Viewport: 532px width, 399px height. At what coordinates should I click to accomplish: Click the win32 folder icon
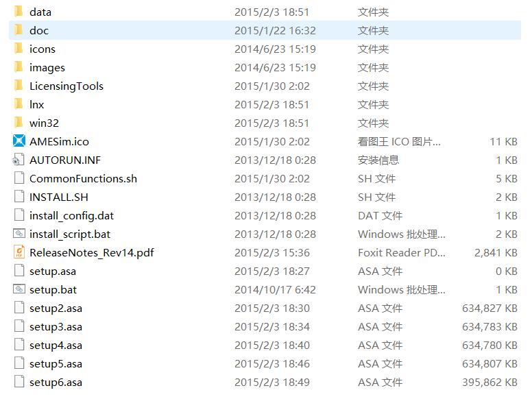click(19, 123)
